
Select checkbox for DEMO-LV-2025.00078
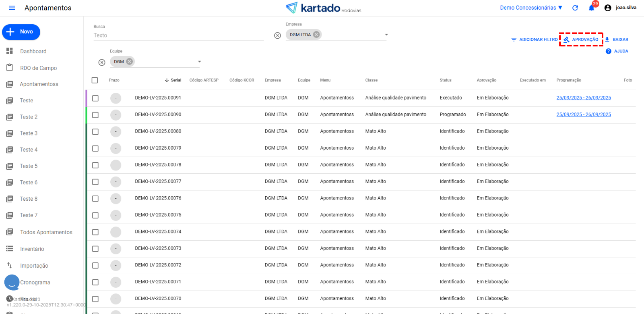coord(95,165)
